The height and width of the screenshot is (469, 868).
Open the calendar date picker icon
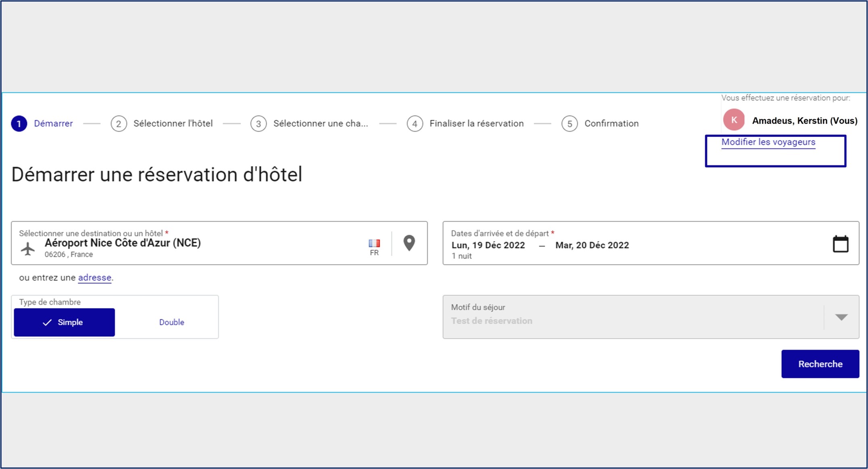pos(840,244)
